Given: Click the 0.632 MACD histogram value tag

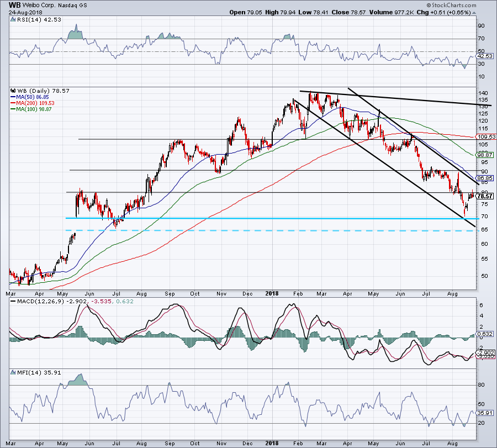Looking at the screenshot, I should pos(484,333).
